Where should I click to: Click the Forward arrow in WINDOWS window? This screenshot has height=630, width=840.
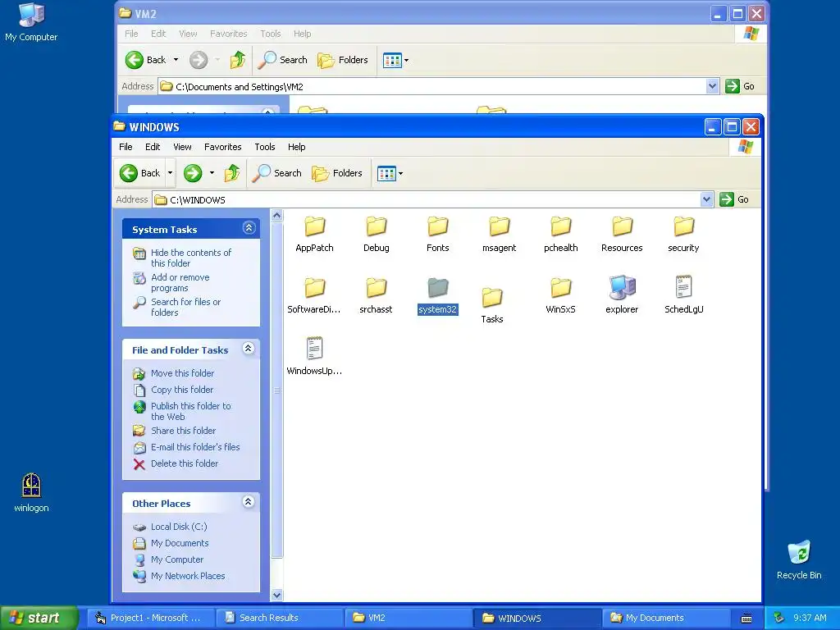point(193,173)
